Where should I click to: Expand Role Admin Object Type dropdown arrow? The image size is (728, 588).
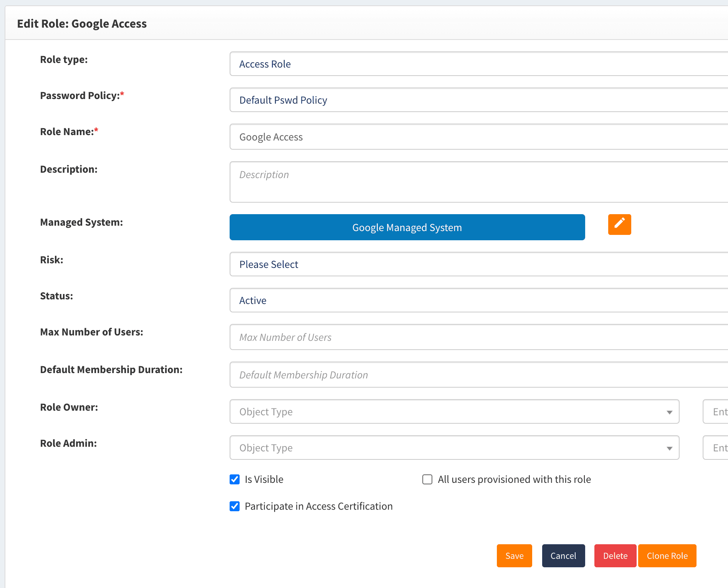coord(669,448)
